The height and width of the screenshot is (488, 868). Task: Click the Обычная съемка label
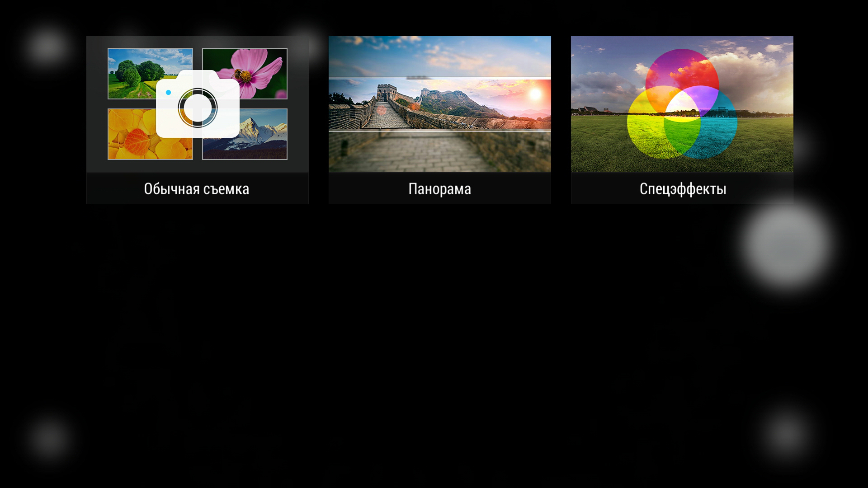pos(197,189)
